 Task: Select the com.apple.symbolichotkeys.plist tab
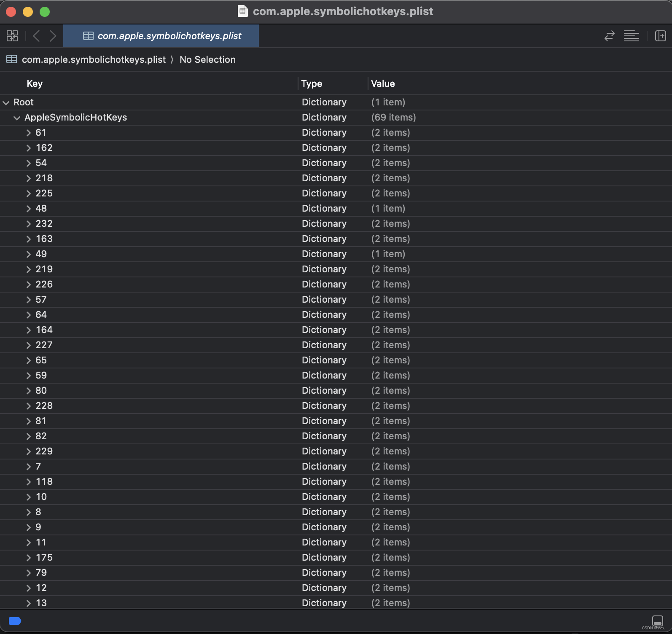(x=161, y=36)
